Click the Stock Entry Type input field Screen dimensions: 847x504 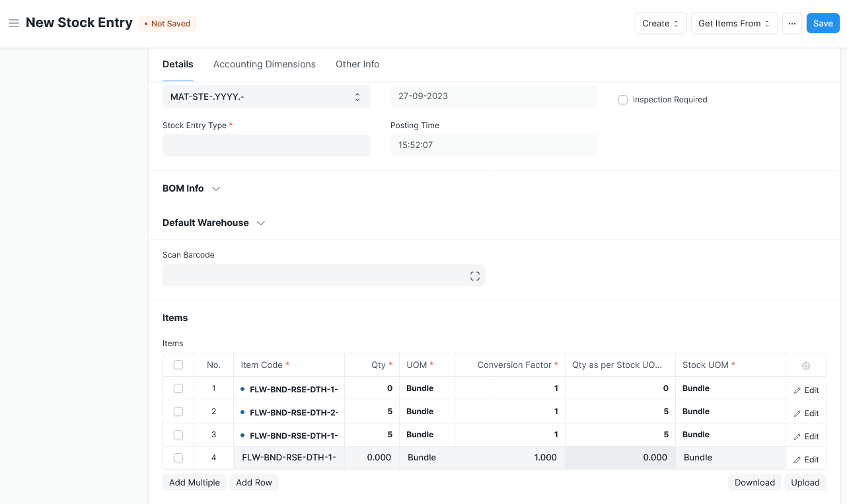(x=266, y=145)
